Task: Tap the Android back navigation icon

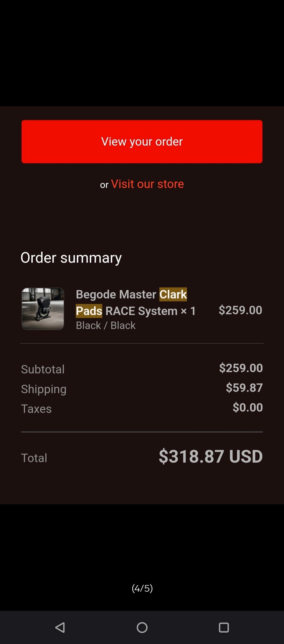Action: click(x=60, y=627)
